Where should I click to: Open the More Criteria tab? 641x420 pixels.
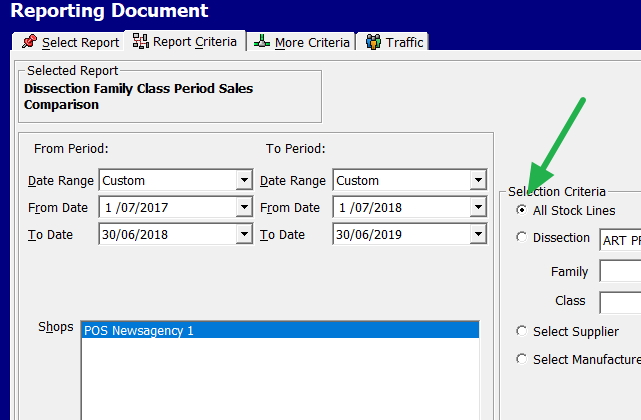pos(301,42)
